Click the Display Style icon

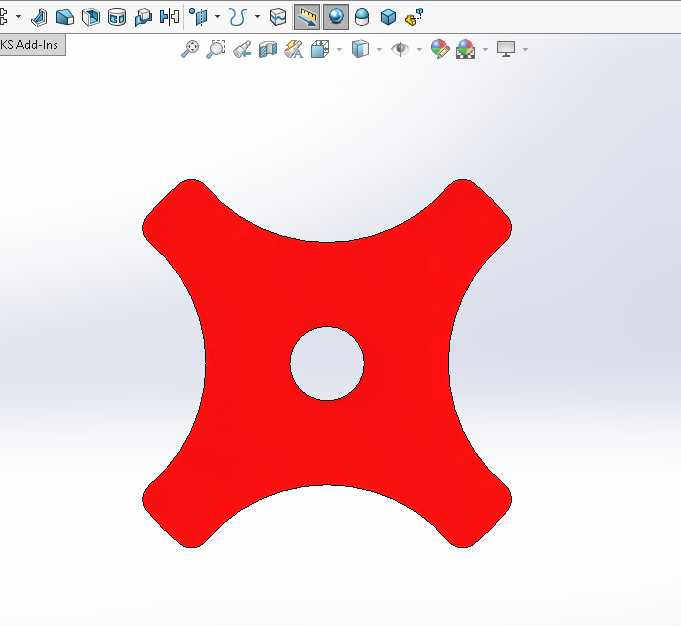point(360,49)
